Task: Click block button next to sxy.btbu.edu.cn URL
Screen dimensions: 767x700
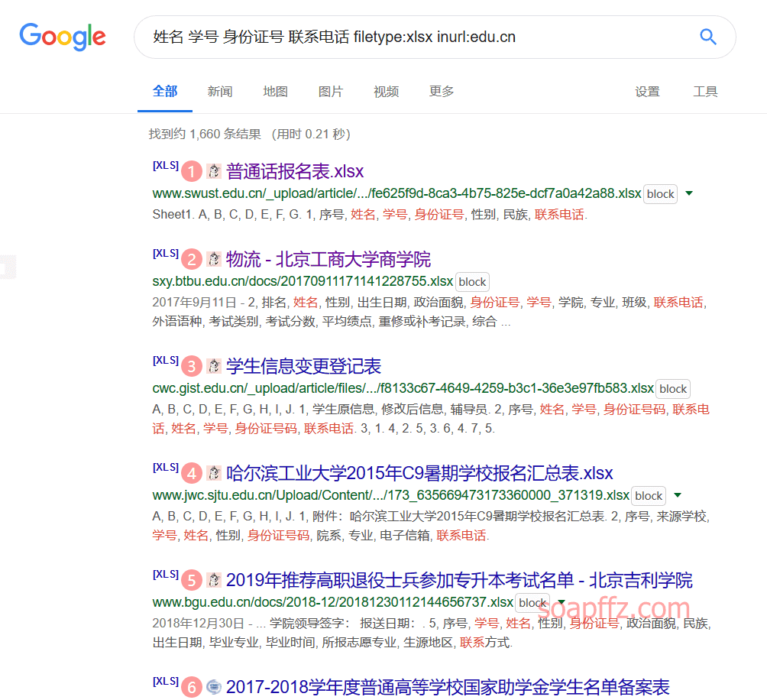Action: coord(473,282)
